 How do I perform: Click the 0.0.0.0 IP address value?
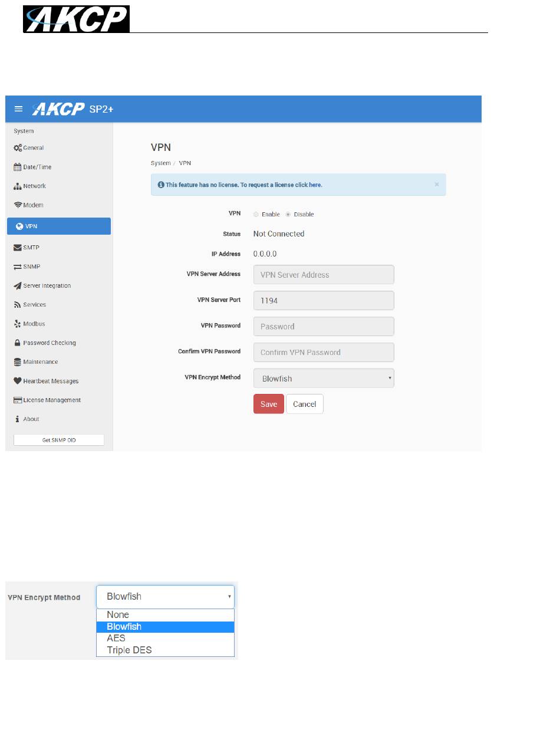pos(265,254)
